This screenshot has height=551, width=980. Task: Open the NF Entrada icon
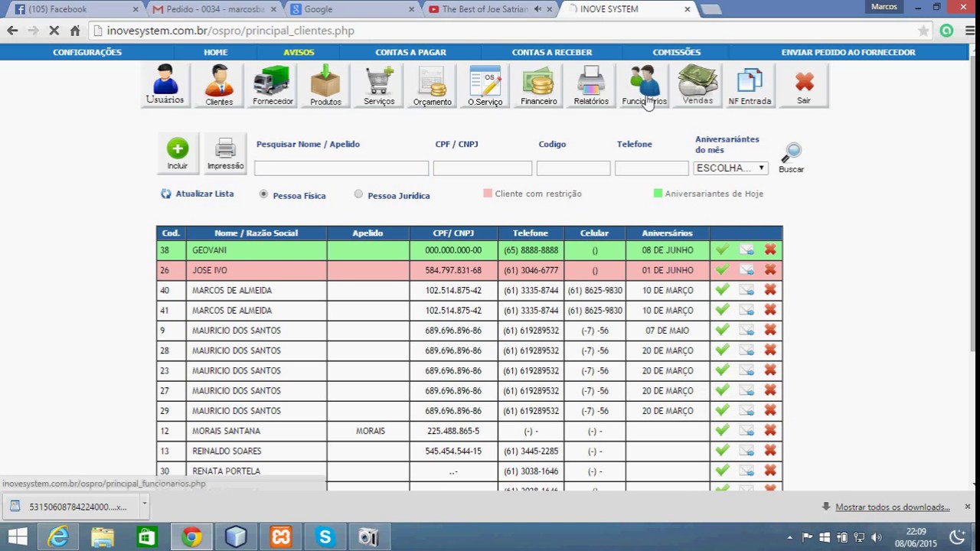750,85
